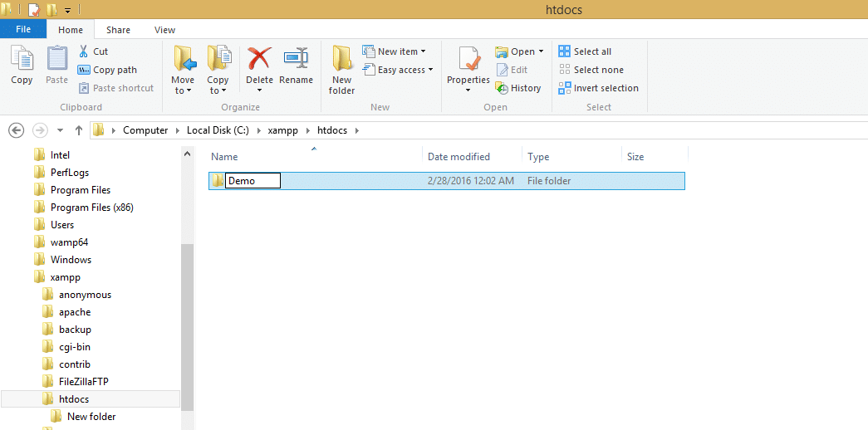Image resolution: width=868 pixels, height=430 pixels.
Task: Click the Forward navigation arrow
Action: pyautogui.click(x=40, y=130)
